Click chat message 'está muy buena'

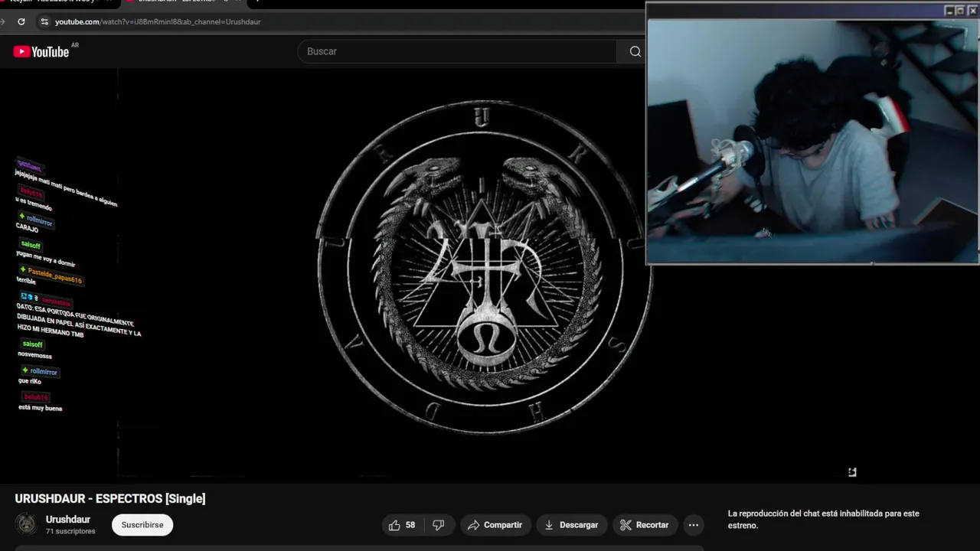40,408
